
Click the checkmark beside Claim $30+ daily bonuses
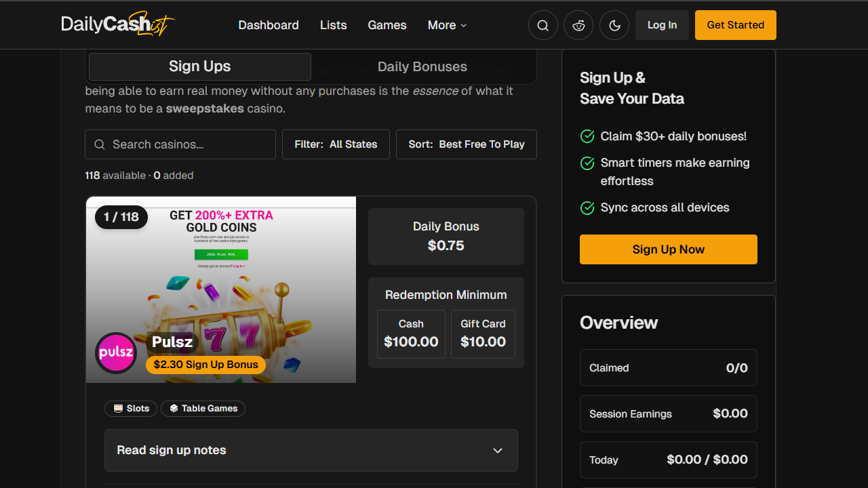[587, 136]
